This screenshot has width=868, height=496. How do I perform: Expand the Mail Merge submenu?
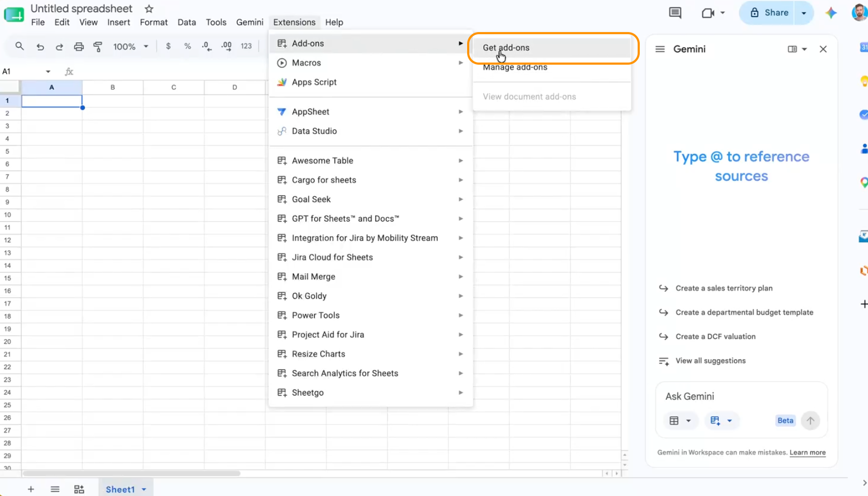click(x=371, y=277)
